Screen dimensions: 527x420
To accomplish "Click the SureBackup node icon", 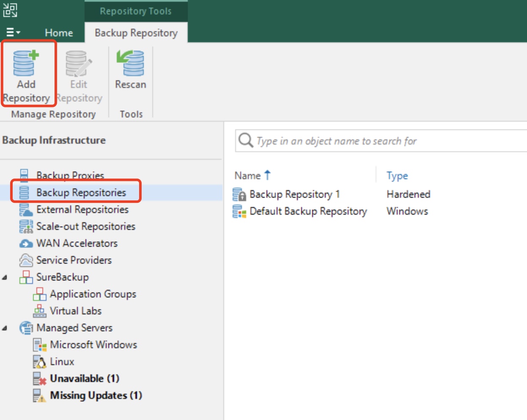I will [x=26, y=277].
